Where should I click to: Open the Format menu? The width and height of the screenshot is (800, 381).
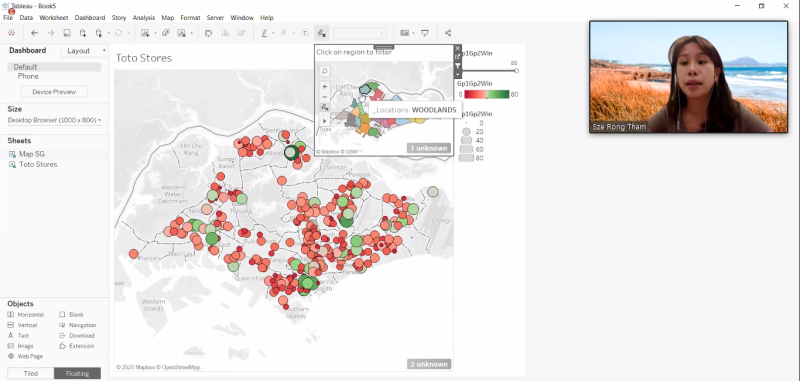tap(190, 18)
